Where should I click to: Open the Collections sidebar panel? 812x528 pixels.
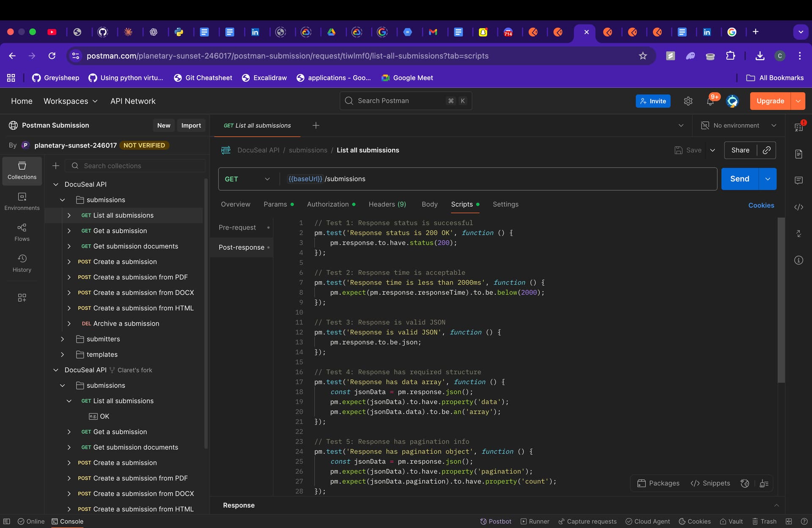coord(22,170)
